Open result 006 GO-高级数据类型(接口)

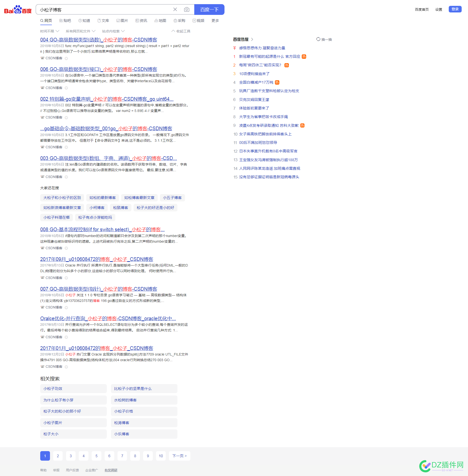point(98,69)
